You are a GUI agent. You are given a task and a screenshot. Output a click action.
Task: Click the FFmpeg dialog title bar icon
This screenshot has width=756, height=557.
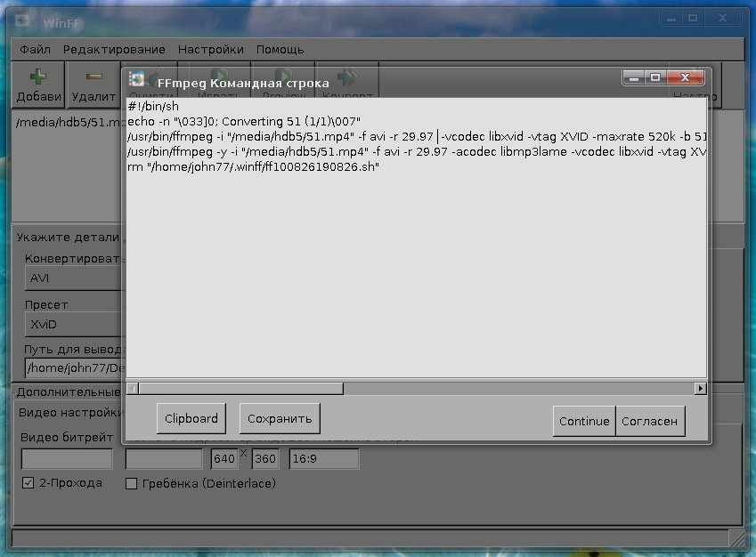137,79
